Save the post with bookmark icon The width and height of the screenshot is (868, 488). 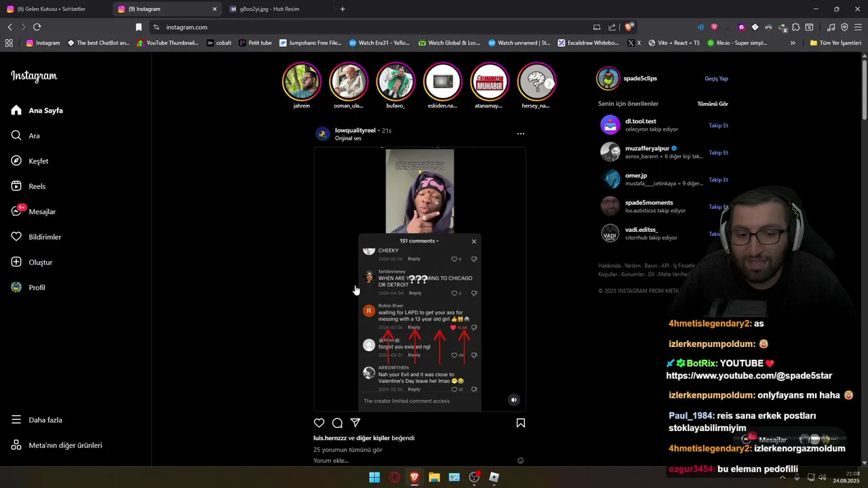[x=521, y=423]
